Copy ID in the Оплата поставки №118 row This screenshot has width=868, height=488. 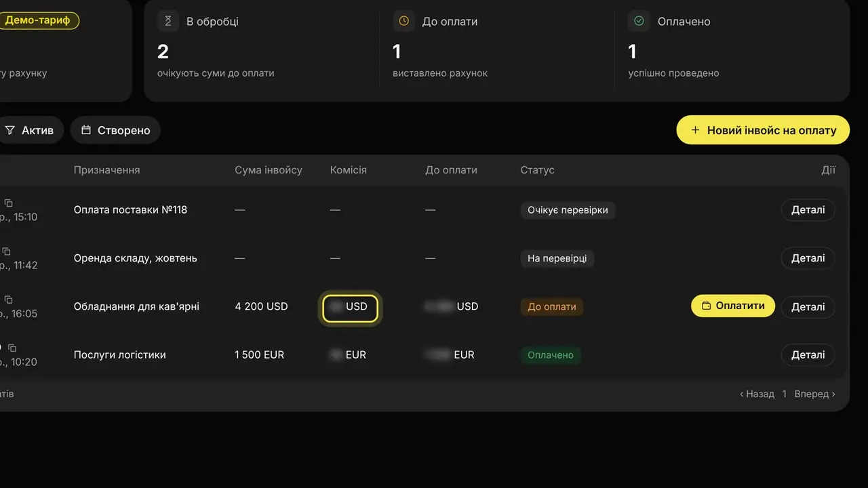[8, 203]
